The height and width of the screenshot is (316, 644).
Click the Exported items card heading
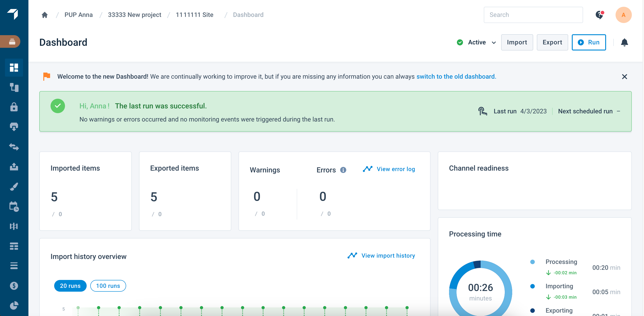coord(174,168)
